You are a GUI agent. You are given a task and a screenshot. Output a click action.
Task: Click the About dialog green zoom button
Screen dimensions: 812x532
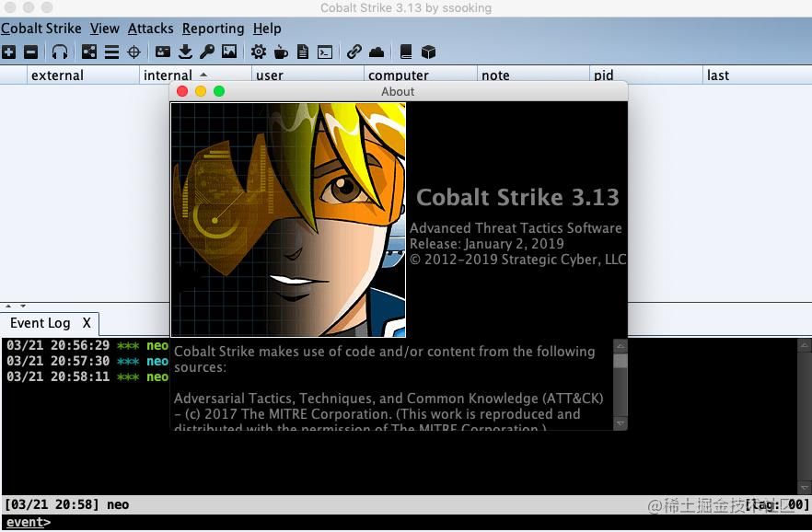219,92
